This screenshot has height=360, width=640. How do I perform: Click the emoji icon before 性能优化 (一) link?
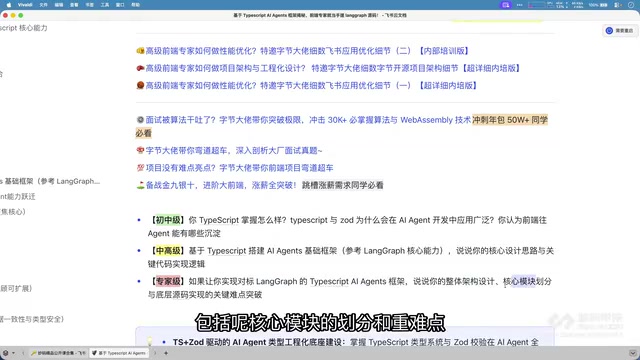click(140, 85)
